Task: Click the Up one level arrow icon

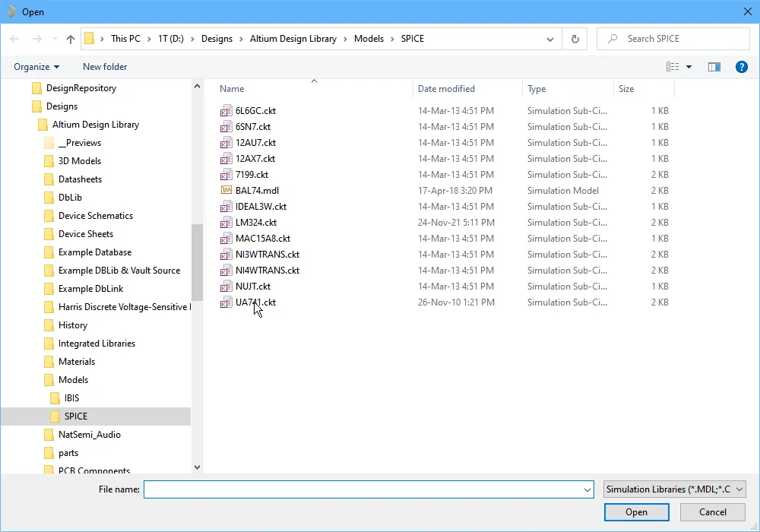Action: [71, 39]
